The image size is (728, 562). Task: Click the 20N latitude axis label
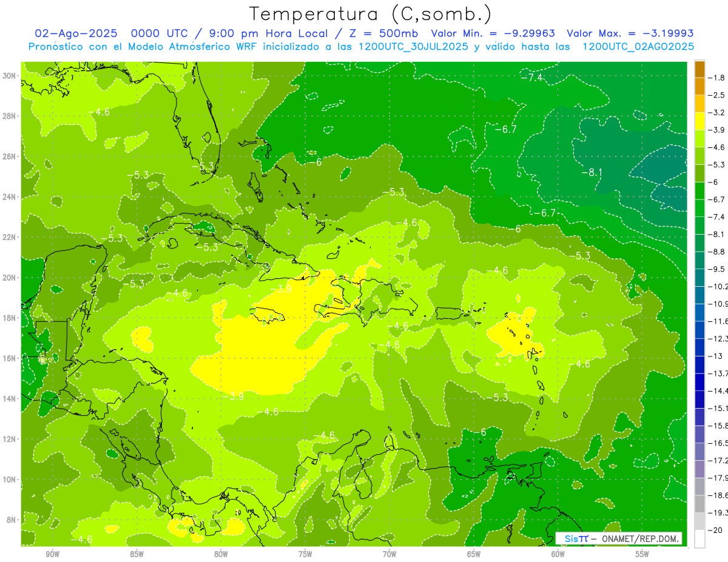[x=9, y=278]
